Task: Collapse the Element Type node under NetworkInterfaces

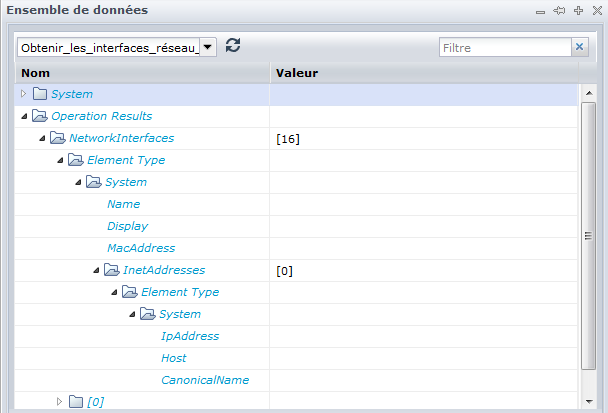Action: tap(60, 160)
